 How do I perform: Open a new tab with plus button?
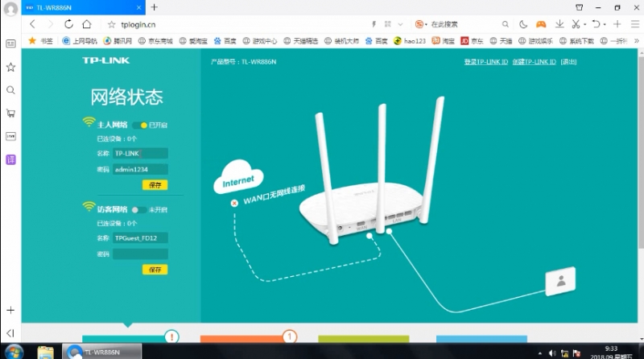click(x=154, y=7)
